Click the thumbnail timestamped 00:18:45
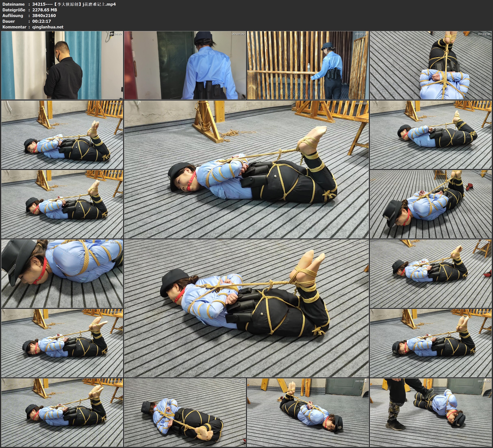 pyautogui.click(x=185, y=412)
